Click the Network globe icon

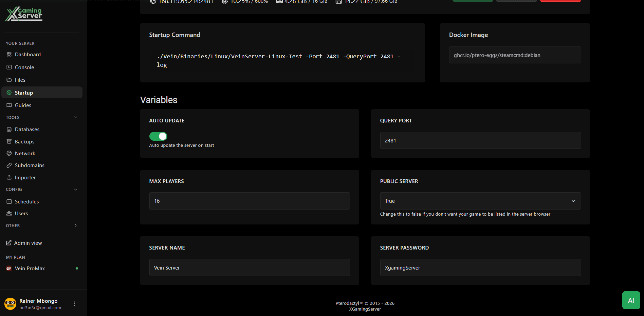[9, 153]
